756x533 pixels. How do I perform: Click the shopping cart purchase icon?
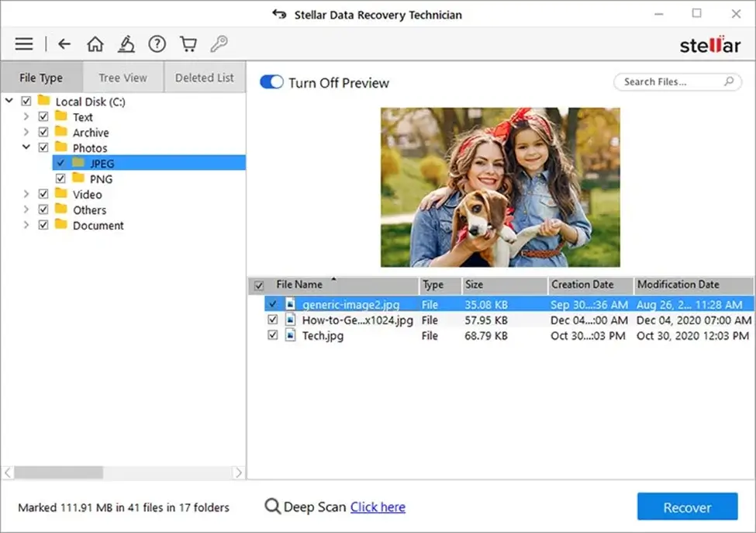pos(187,43)
